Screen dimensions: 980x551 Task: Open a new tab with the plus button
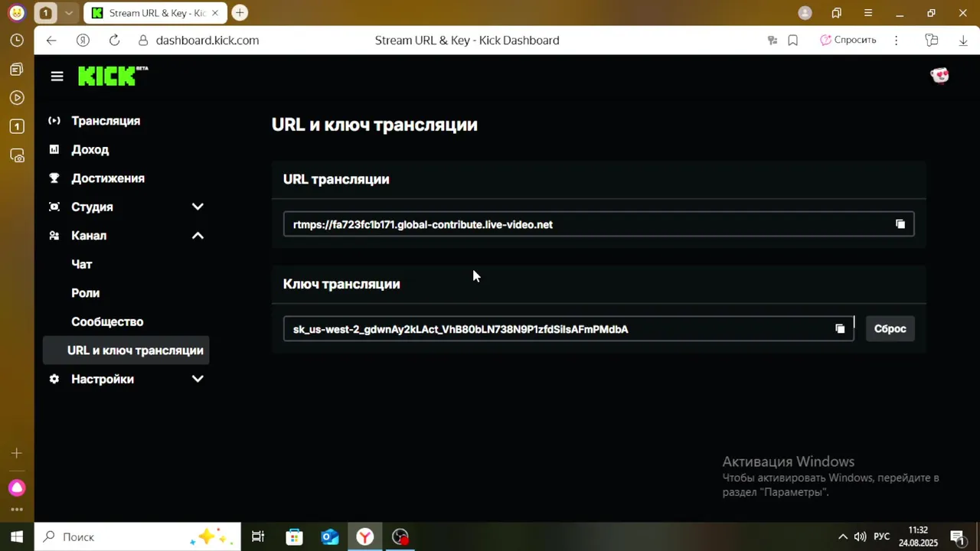(240, 13)
